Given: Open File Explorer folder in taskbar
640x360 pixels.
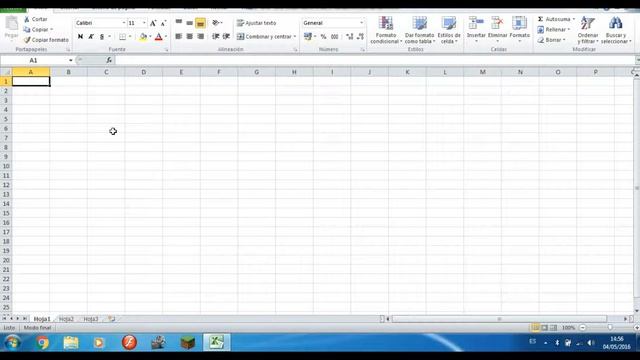Looking at the screenshot, I should coord(71,342).
